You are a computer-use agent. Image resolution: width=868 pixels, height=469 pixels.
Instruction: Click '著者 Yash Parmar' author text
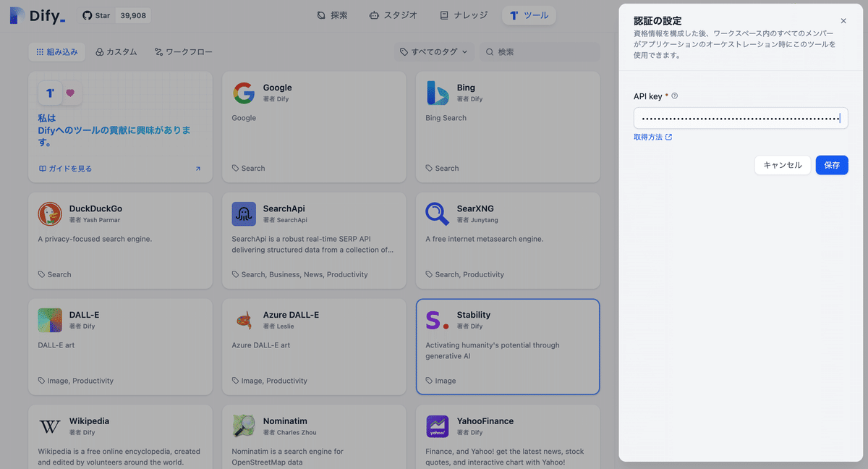(95, 220)
